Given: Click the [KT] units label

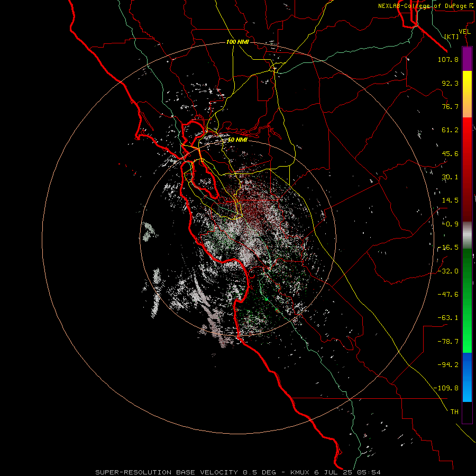Looking at the screenshot, I should (x=452, y=36).
